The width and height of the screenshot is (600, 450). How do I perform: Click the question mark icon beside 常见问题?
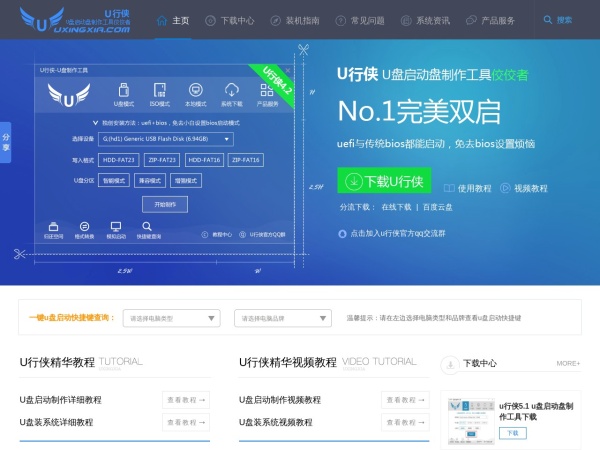coord(340,21)
